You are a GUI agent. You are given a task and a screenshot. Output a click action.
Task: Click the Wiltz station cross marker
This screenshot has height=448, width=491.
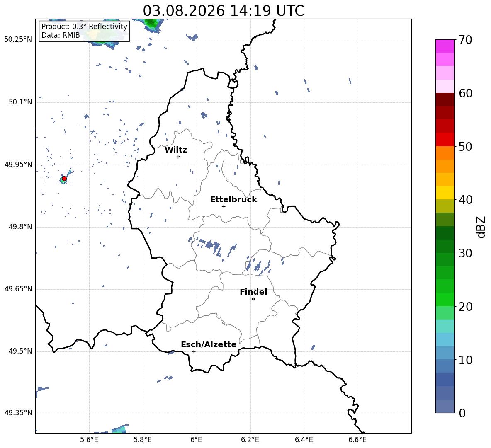click(178, 157)
